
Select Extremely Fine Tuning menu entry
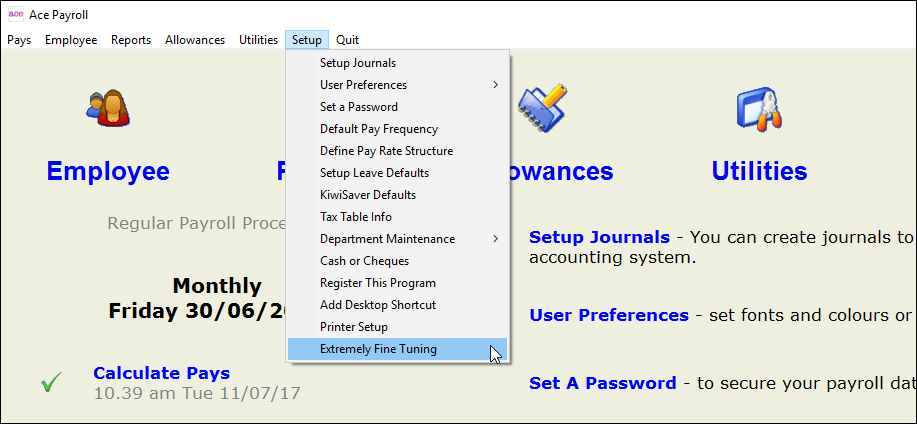pos(378,349)
